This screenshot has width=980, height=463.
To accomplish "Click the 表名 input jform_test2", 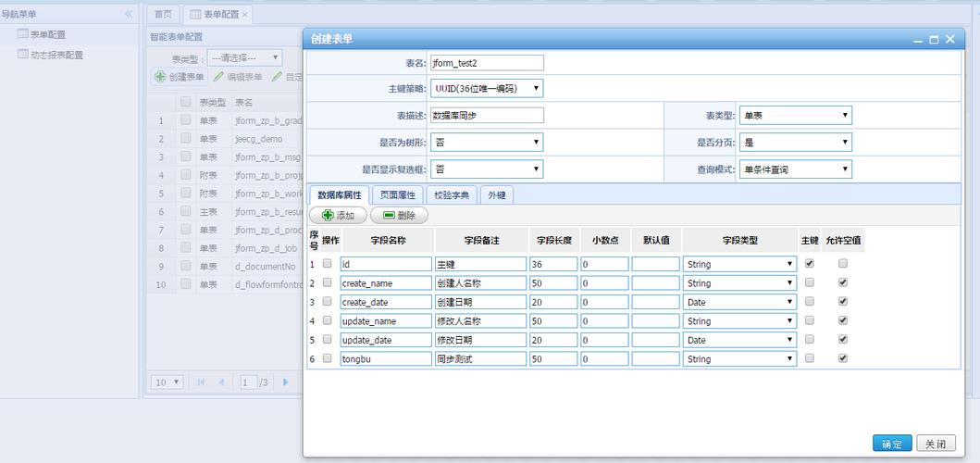I will pyautogui.click(x=487, y=63).
